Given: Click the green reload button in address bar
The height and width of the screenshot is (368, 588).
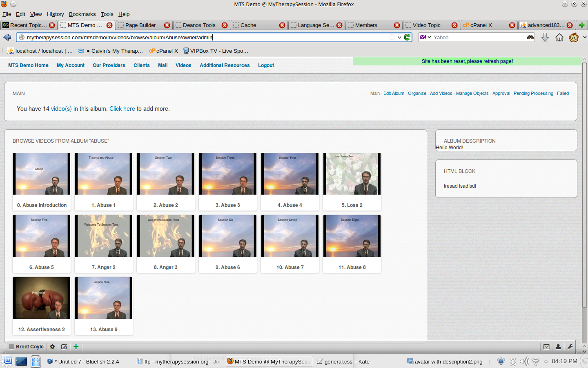Looking at the screenshot, I should 407,37.
